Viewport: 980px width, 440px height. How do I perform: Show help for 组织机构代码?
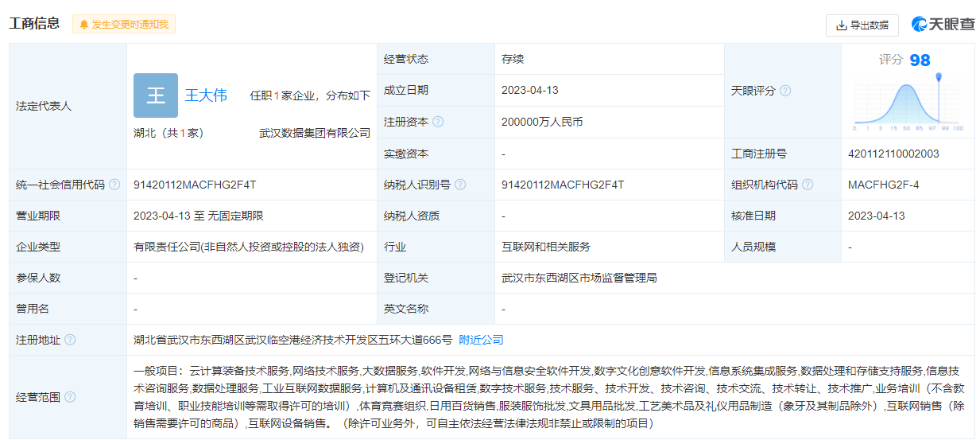point(808,185)
